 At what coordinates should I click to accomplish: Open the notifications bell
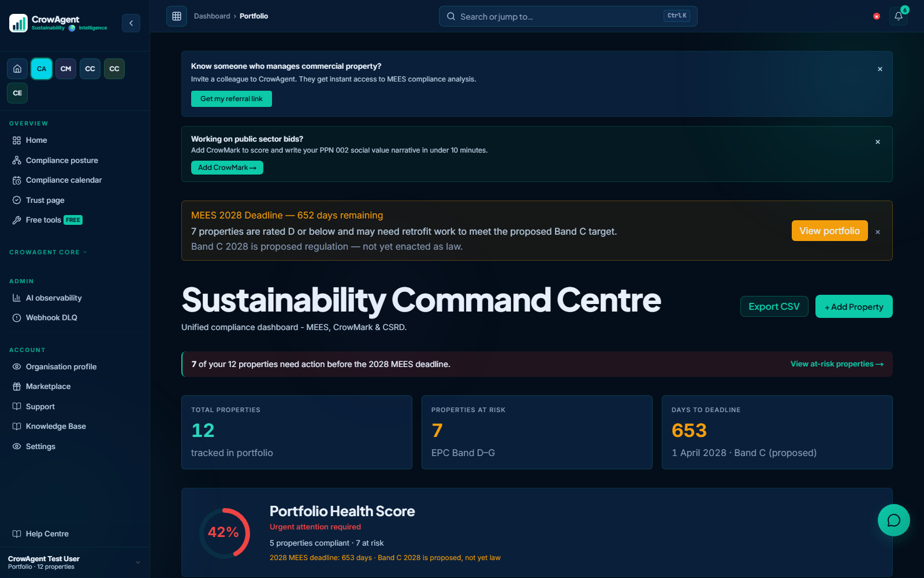(899, 16)
